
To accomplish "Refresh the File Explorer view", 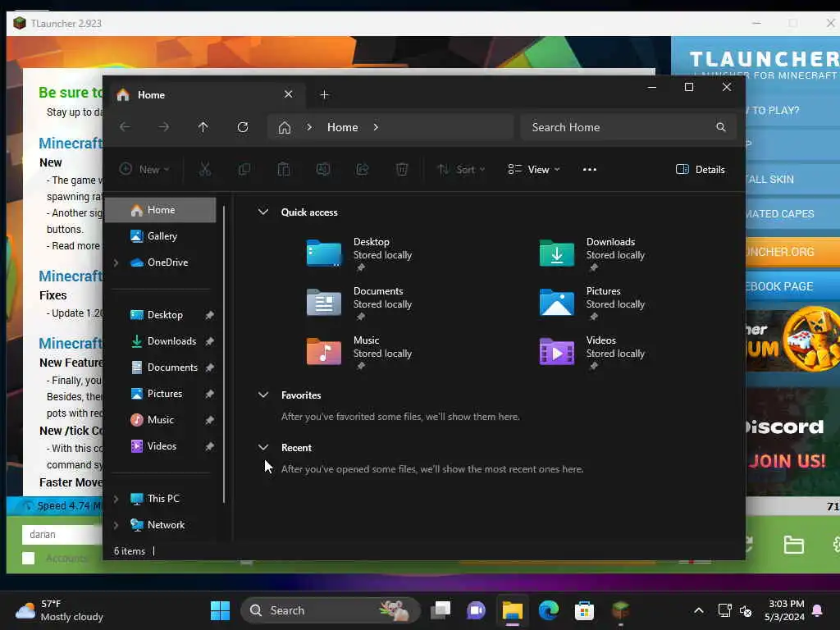I will coord(243,127).
